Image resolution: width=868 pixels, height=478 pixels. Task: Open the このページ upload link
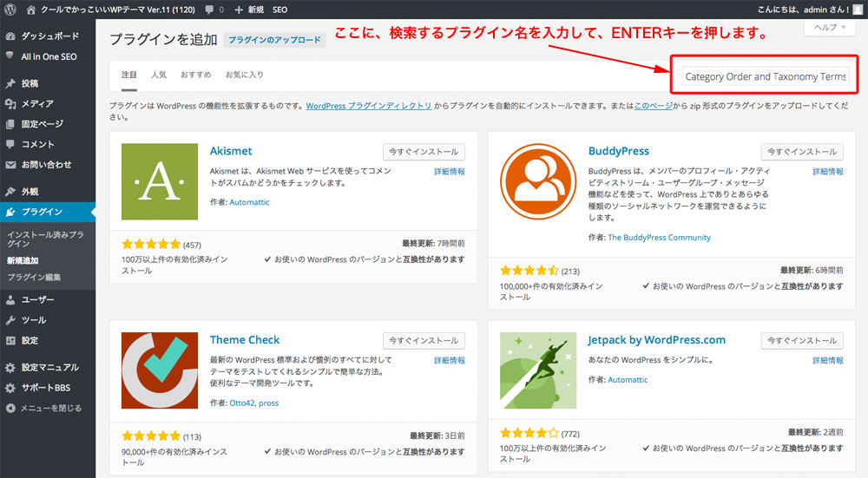(x=654, y=106)
